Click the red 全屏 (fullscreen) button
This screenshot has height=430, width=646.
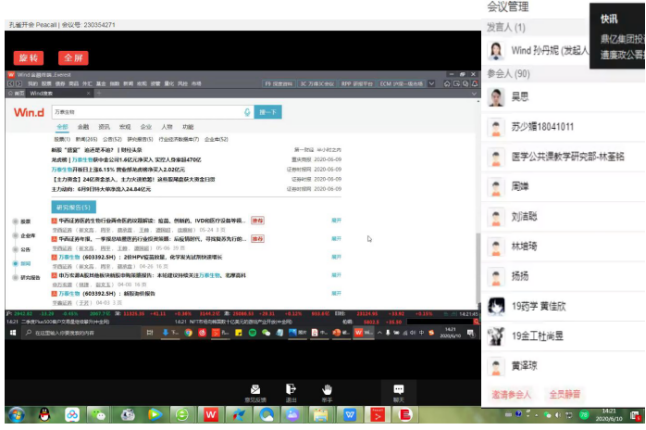click(72, 57)
